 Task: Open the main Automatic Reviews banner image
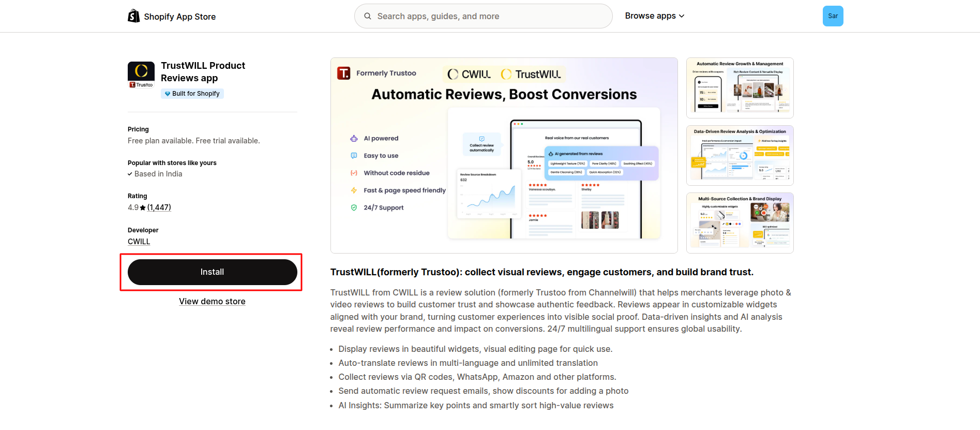[x=504, y=155]
